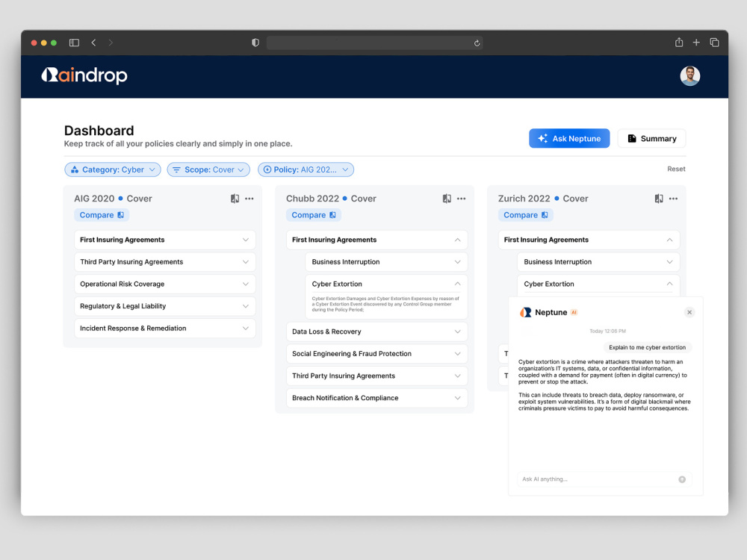Open Chubb 2022 more options menu
Screen dimensions: 747x560
461,199
